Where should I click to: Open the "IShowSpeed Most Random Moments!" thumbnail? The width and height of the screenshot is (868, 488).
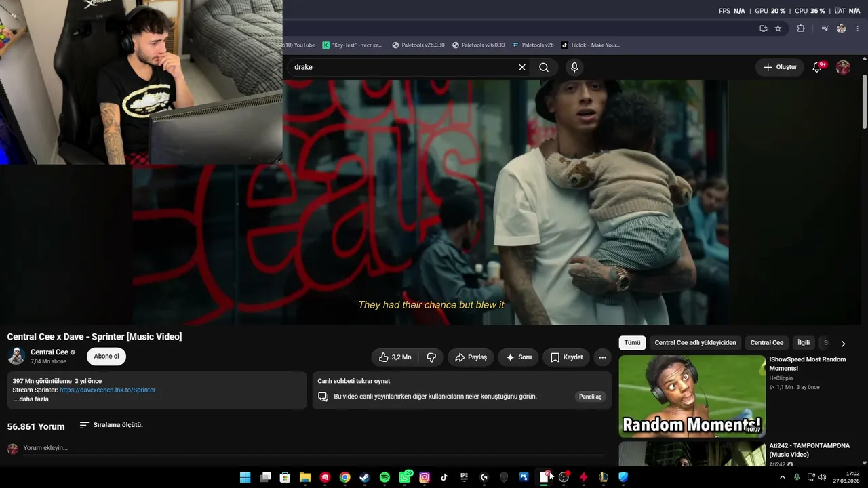(692, 396)
